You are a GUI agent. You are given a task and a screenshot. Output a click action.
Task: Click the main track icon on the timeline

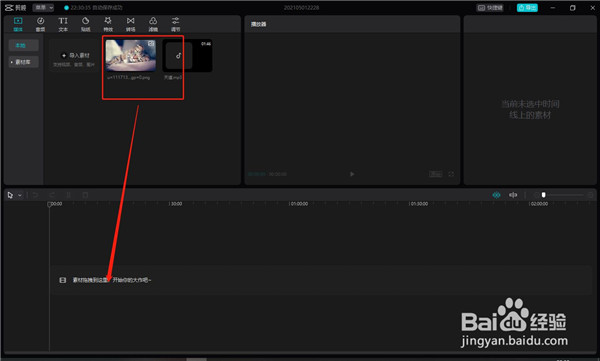63,280
